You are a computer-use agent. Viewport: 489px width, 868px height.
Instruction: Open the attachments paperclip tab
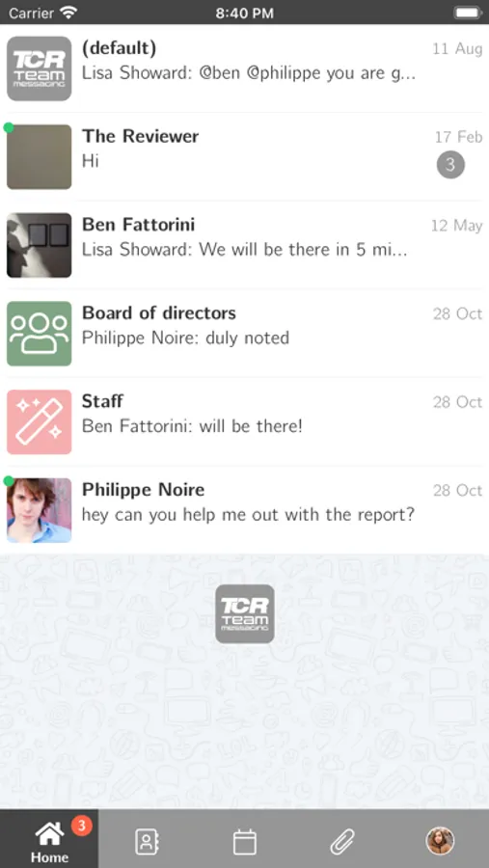pyautogui.click(x=342, y=842)
